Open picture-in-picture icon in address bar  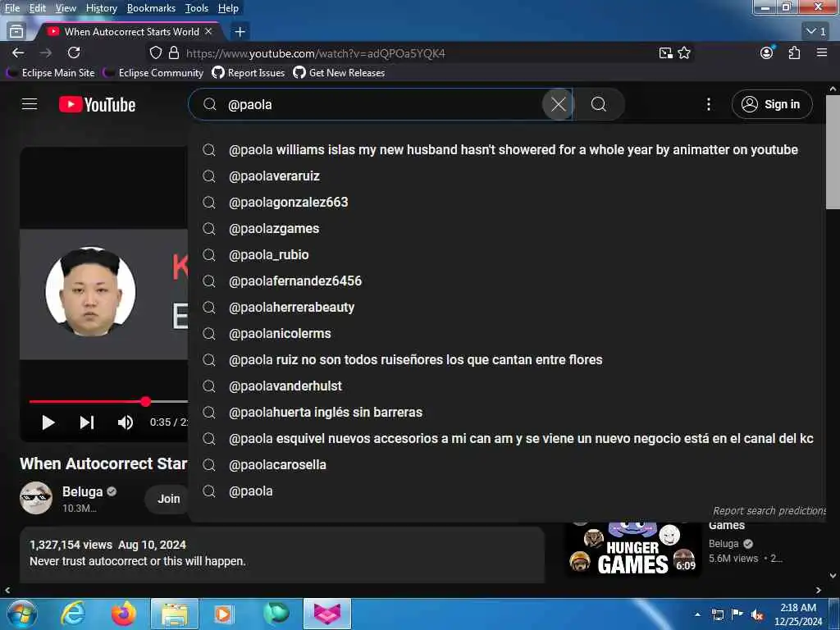pyautogui.click(x=665, y=53)
